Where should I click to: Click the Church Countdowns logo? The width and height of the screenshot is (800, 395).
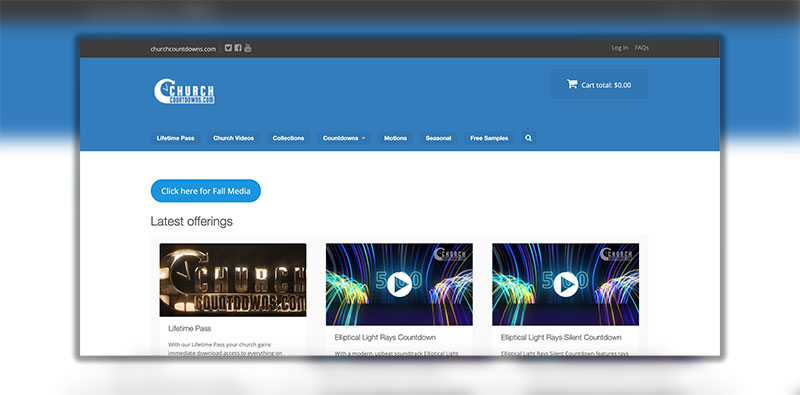click(x=184, y=91)
